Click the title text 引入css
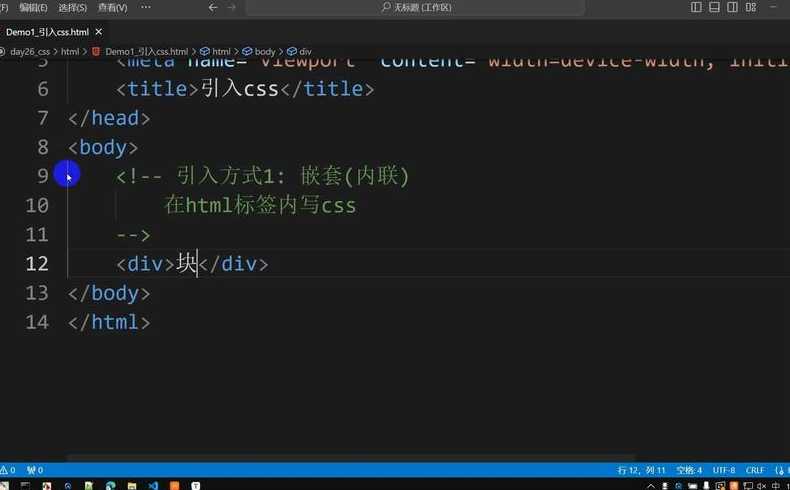790x490 pixels. pyautogui.click(x=240, y=89)
